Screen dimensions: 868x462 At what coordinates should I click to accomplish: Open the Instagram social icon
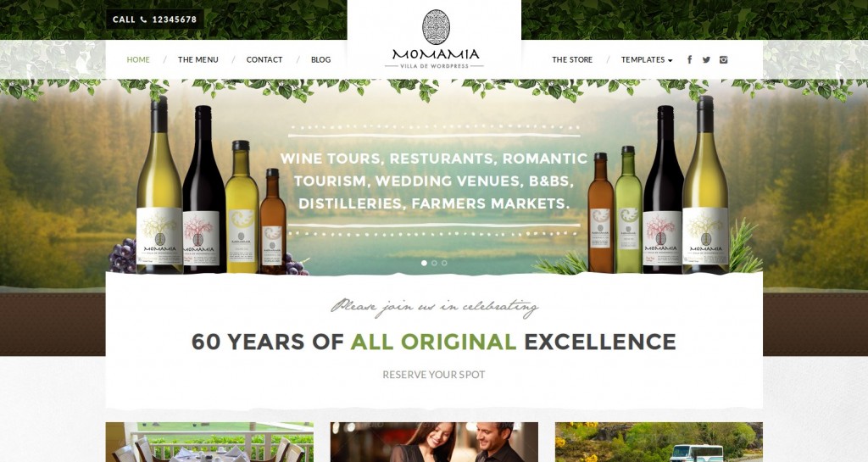click(x=724, y=59)
